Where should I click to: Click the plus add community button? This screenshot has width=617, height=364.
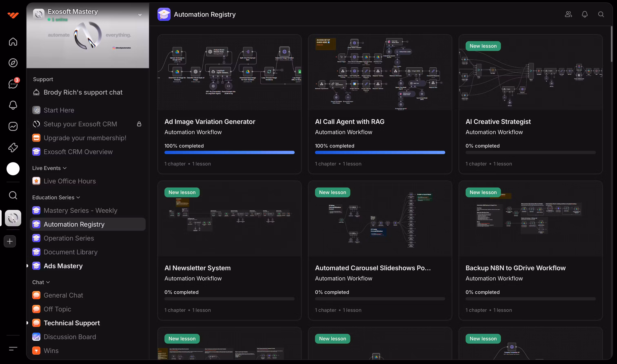[10, 241]
